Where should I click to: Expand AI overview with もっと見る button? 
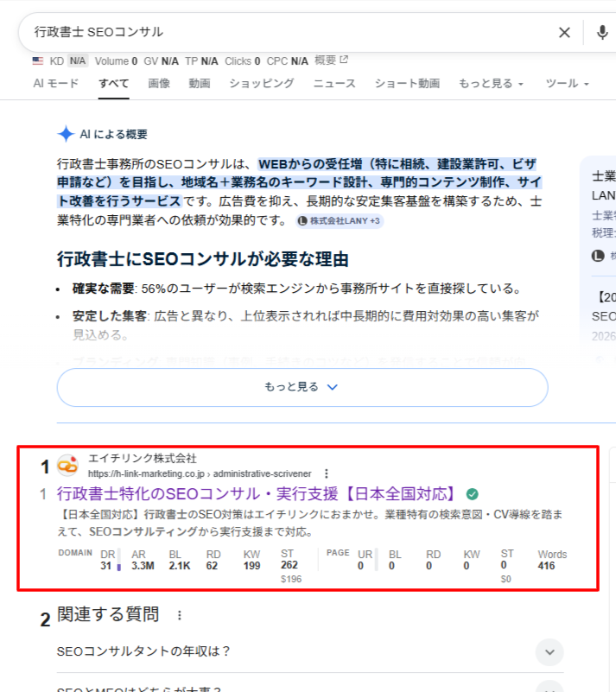pyautogui.click(x=302, y=387)
